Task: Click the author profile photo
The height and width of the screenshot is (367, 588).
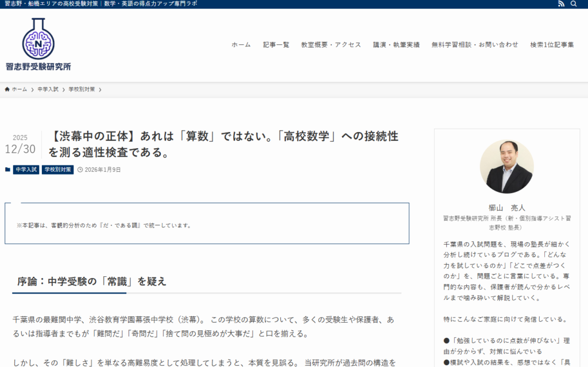Action: 506,167
